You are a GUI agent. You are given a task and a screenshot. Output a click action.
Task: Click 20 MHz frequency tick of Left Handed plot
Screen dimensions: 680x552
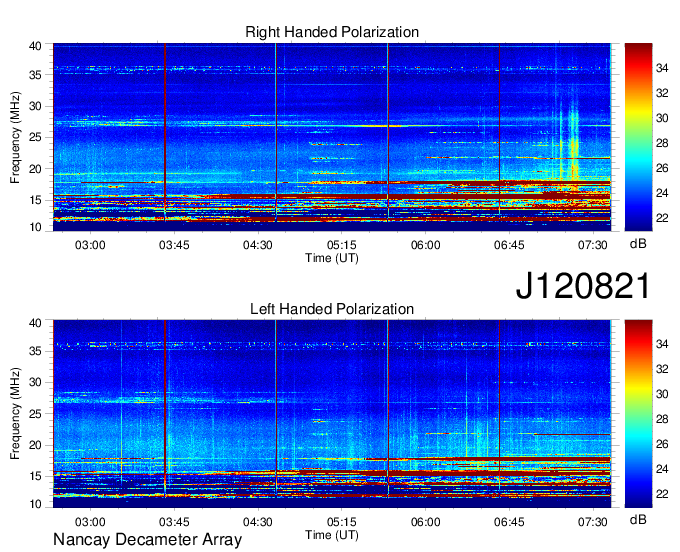pos(35,445)
